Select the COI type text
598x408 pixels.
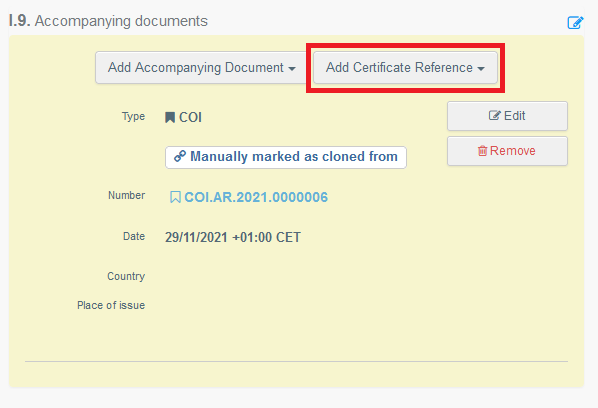click(190, 117)
